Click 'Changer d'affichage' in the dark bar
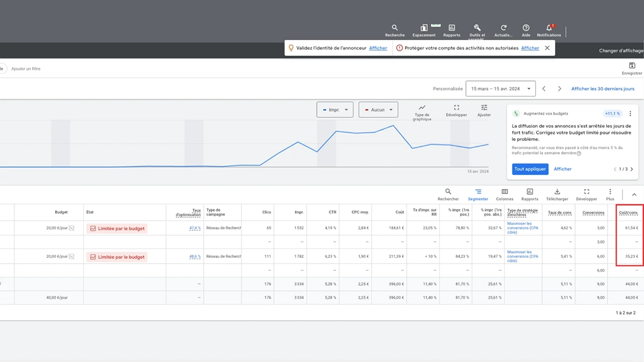Viewport: 644px width, 362px height. coord(621,51)
